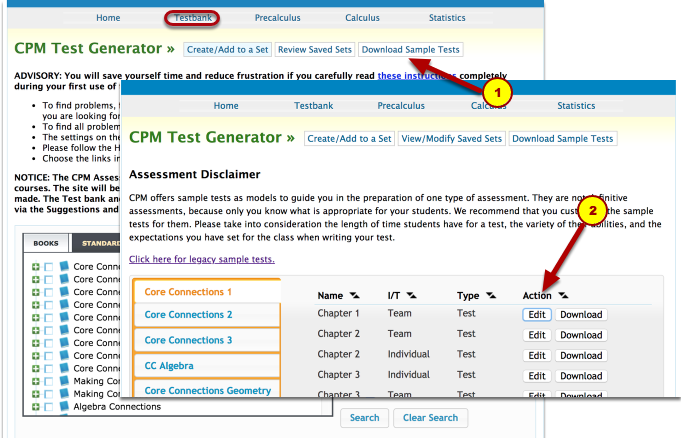Open Statistics in the back window nav
Viewport: 681px width, 438px height.
447,18
